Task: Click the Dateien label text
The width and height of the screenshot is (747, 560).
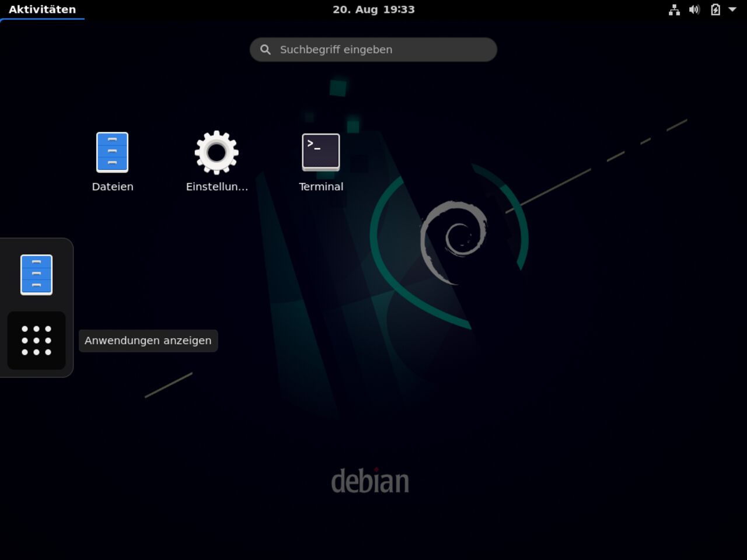Action: 113,187
